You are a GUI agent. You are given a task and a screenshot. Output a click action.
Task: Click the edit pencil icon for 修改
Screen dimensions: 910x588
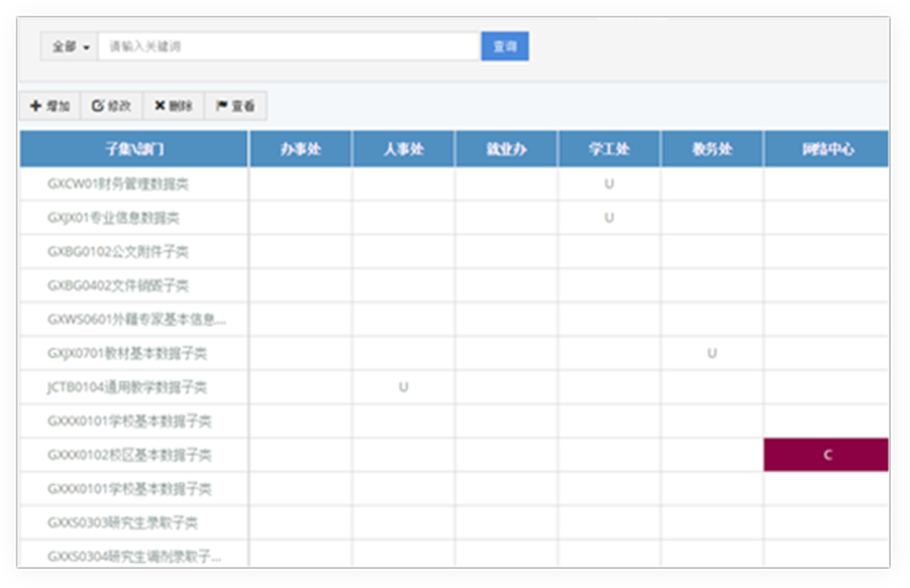click(x=97, y=106)
